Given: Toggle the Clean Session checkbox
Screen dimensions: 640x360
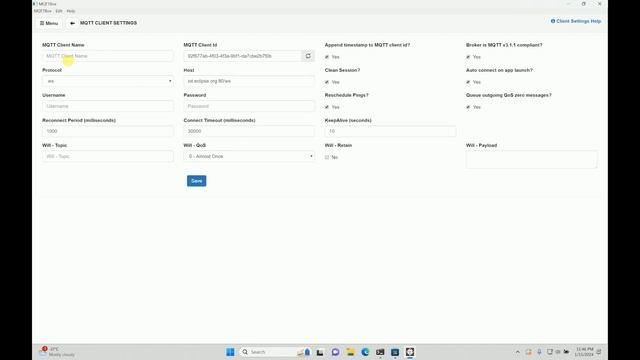Looking at the screenshot, I should [327, 82].
